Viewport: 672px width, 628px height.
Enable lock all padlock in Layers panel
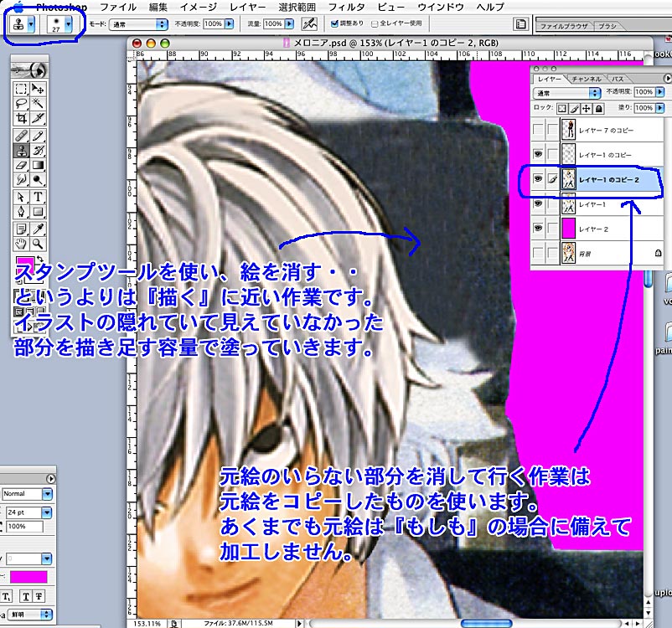click(x=599, y=108)
